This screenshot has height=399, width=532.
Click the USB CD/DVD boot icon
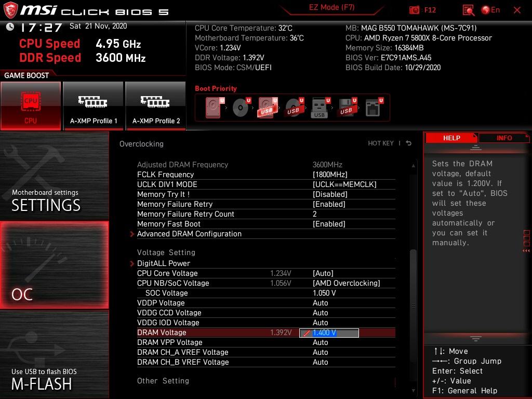295,108
